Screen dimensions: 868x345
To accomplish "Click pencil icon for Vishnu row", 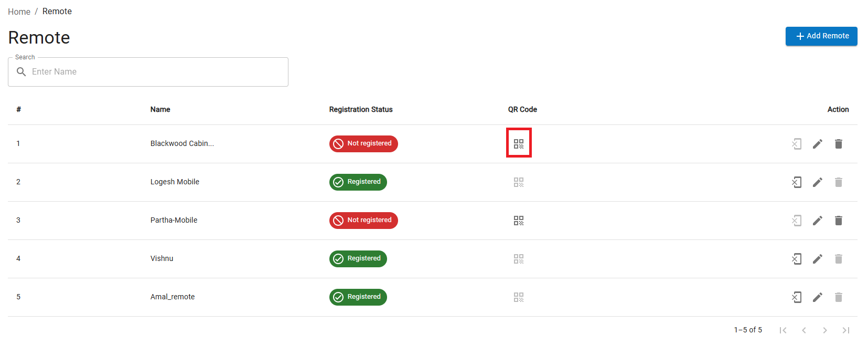I will 817,259.
